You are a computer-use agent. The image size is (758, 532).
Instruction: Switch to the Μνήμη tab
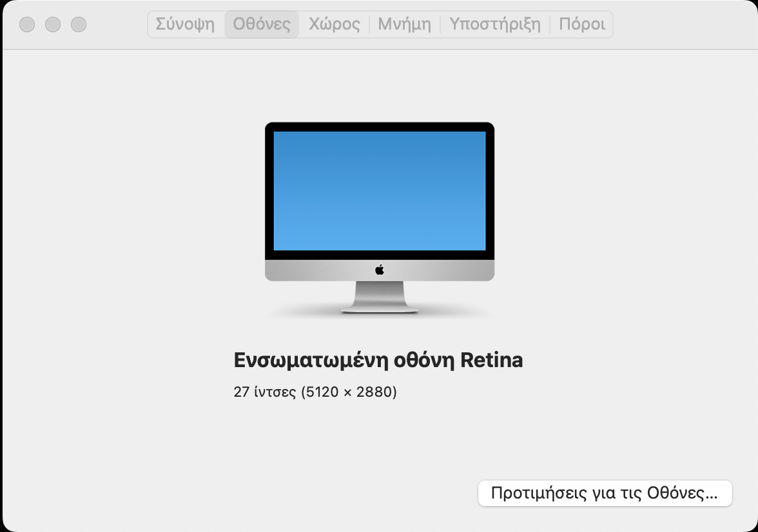[404, 24]
